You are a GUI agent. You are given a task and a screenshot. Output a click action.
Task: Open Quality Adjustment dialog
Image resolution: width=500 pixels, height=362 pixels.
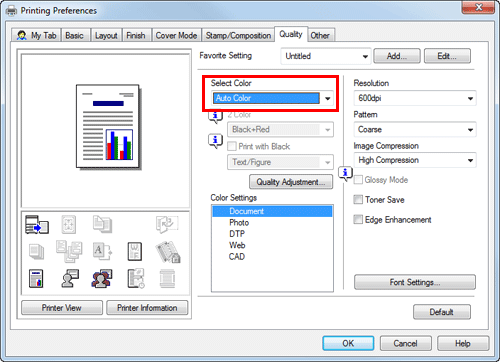tap(291, 182)
